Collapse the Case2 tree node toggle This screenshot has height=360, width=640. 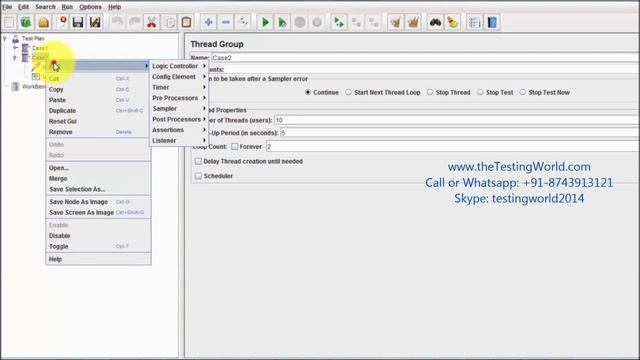(16, 58)
